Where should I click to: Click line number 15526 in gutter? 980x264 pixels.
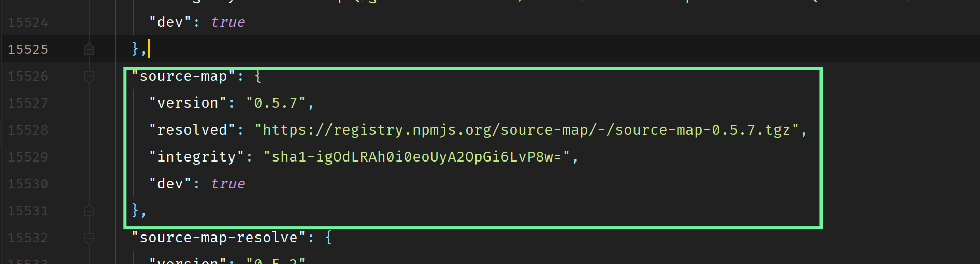(x=28, y=77)
